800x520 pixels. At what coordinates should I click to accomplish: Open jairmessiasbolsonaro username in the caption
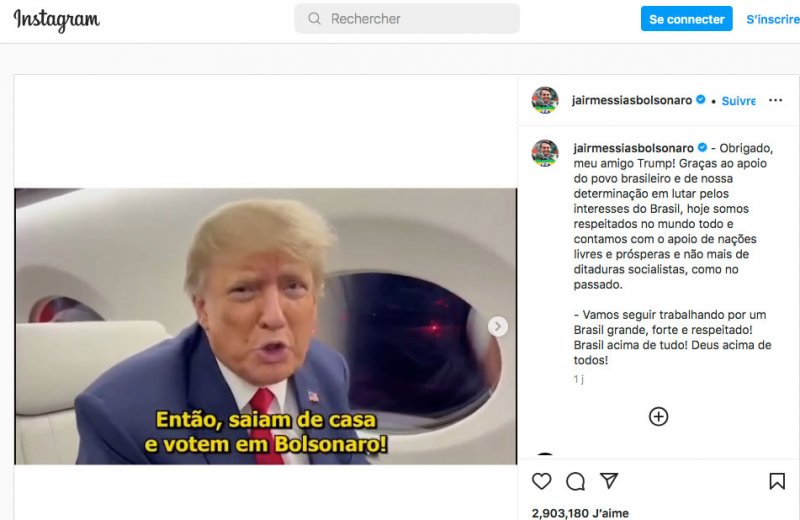[633, 148]
